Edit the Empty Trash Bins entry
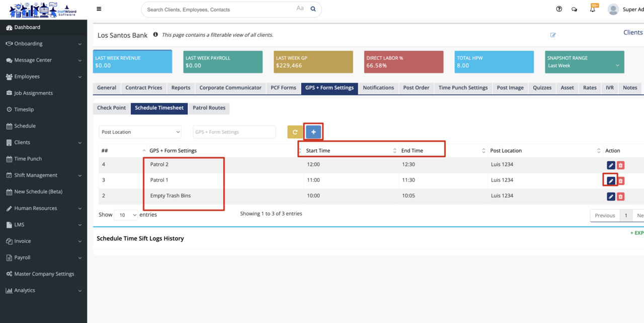 [x=611, y=197]
